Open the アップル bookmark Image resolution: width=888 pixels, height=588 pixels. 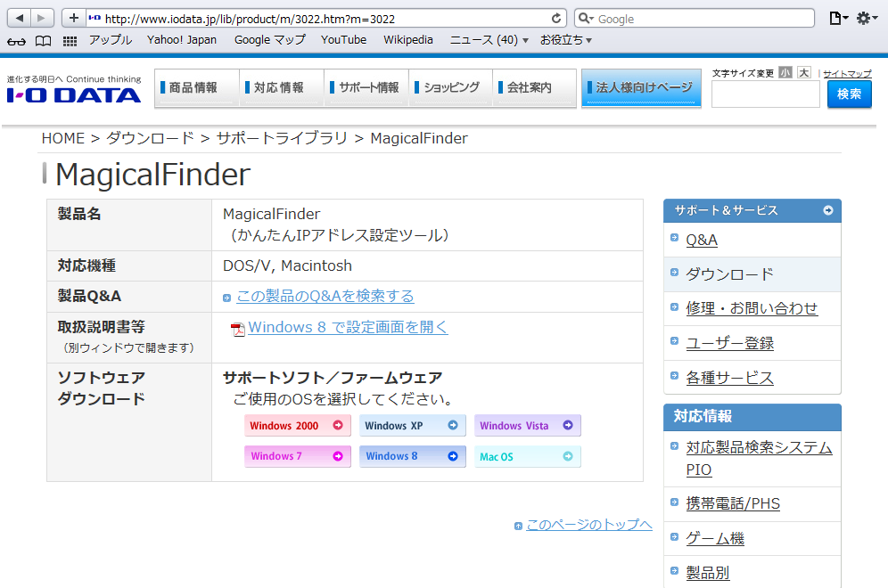(x=111, y=40)
